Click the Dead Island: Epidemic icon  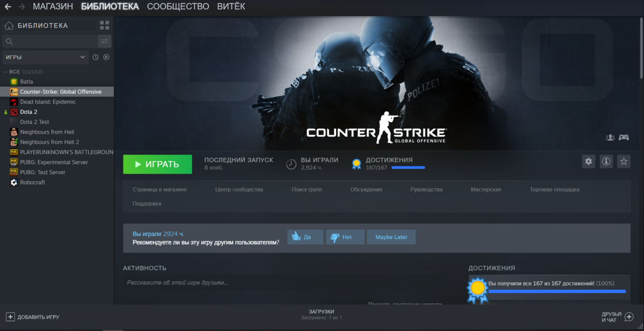(x=14, y=102)
